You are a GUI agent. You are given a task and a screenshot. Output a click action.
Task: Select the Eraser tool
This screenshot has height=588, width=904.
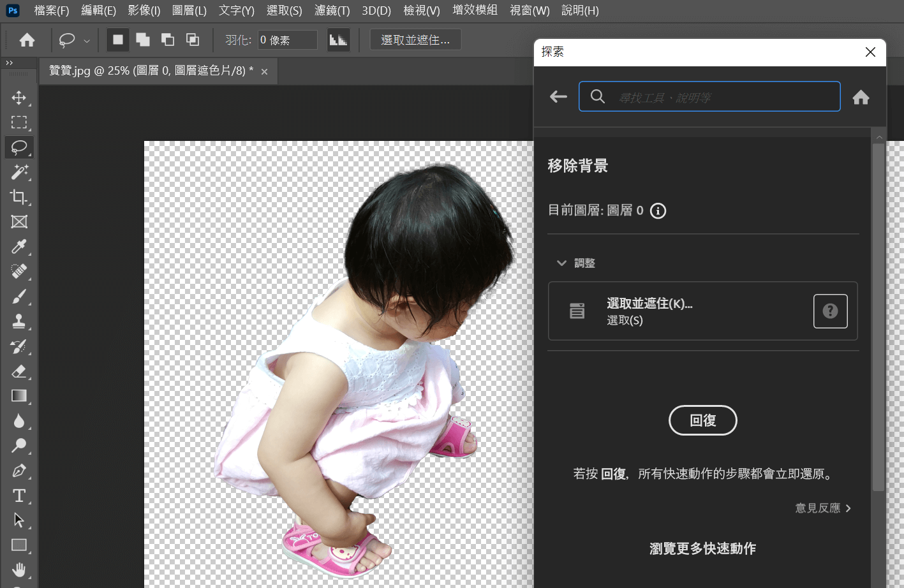coord(19,371)
